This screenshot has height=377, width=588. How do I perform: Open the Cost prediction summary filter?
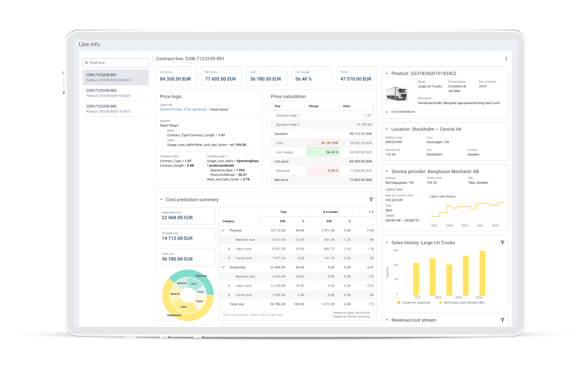coord(371,199)
